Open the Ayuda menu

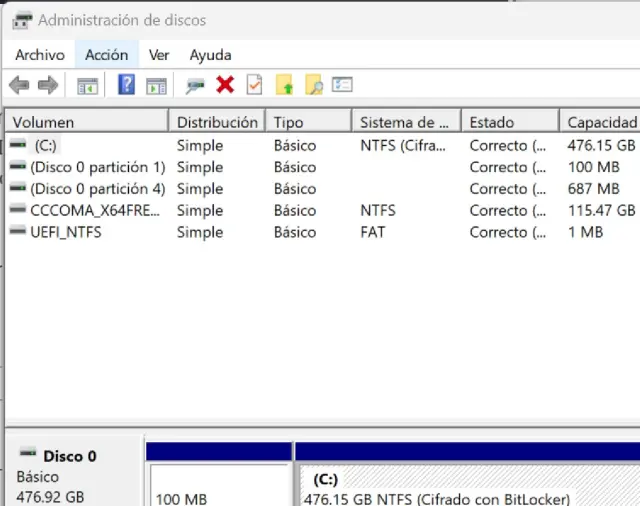pyautogui.click(x=210, y=55)
